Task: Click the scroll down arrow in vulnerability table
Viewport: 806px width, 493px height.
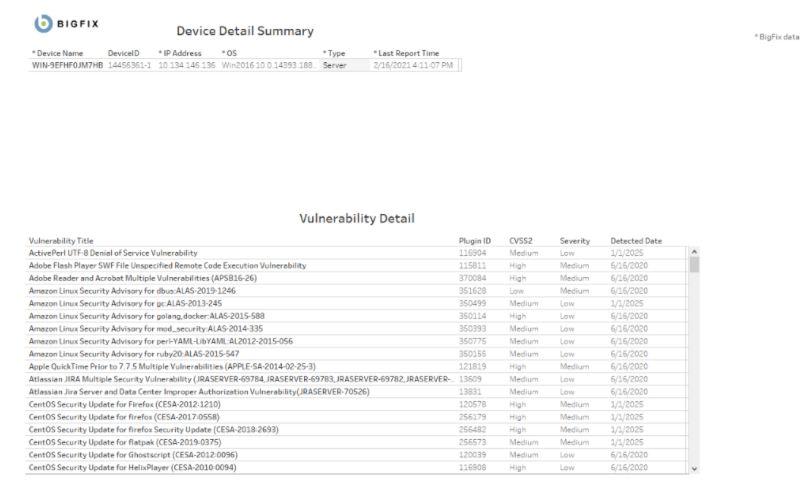Action: point(694,468)
